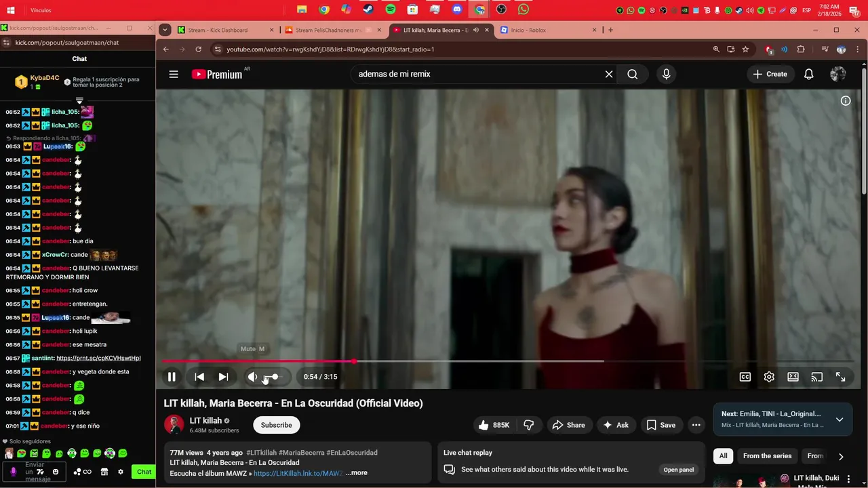Mute the video with the speaker icon
The image size is (868, 488).
point(252,377)
